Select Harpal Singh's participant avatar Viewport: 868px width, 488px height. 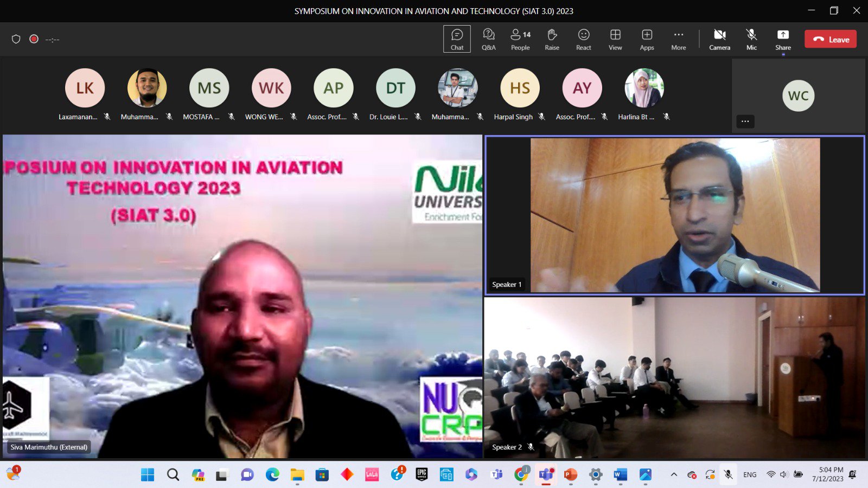(x=520, y=88)
